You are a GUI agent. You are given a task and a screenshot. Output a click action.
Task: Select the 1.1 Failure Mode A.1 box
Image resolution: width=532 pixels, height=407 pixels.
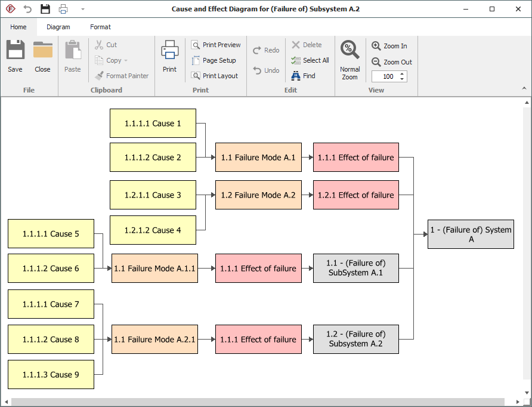[x=258, y=158]
